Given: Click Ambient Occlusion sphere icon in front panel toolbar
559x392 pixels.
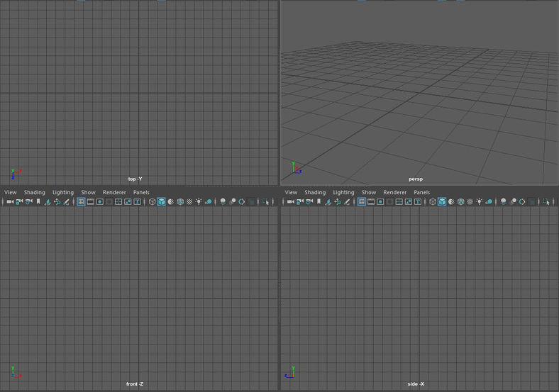Looking at the screenshot, I should point(223,202).
